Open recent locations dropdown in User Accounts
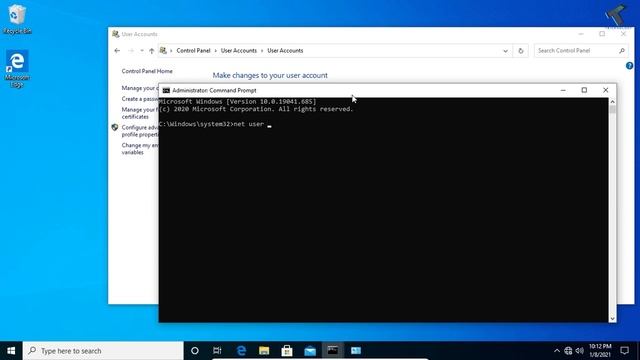The height and width of the screenshot is (360, 640). [142, 51]
